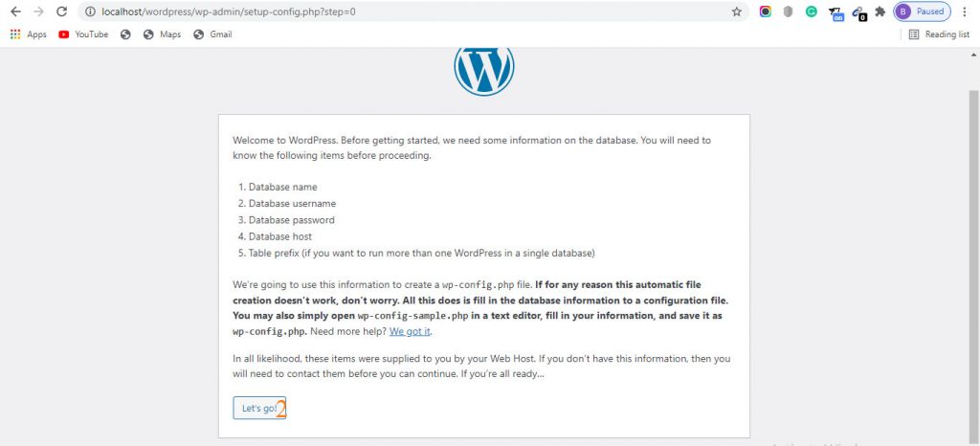
Task: Click the WordPress logo at top
Action: [483, 71]
